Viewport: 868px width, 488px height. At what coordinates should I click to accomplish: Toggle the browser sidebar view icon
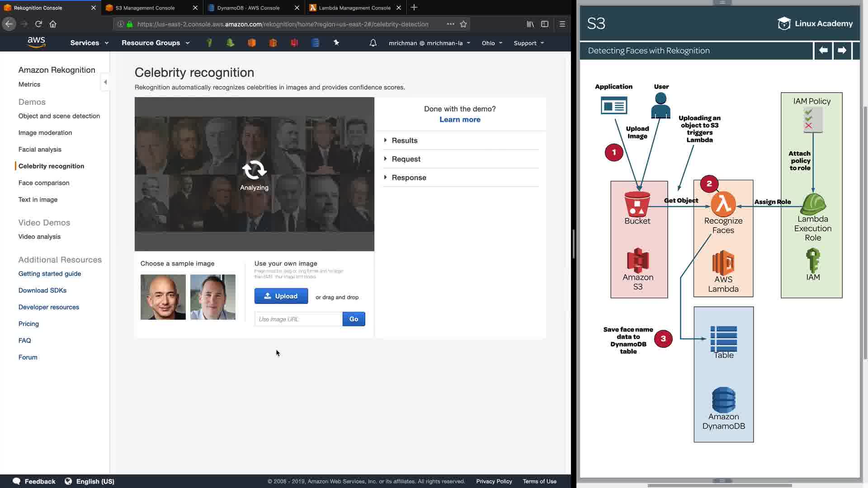[545, 24]
